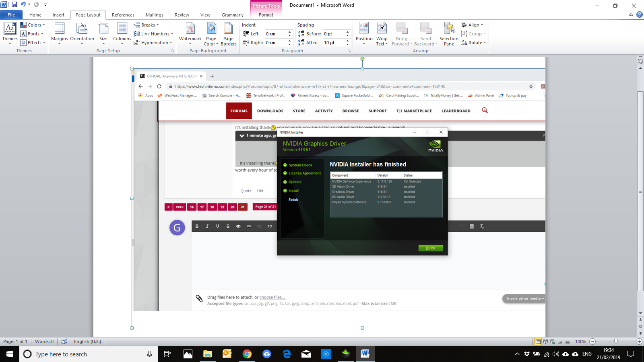Open page Orientation options
Image resolution: width=644 pixels, height=362 pixels.
point(82,33)
